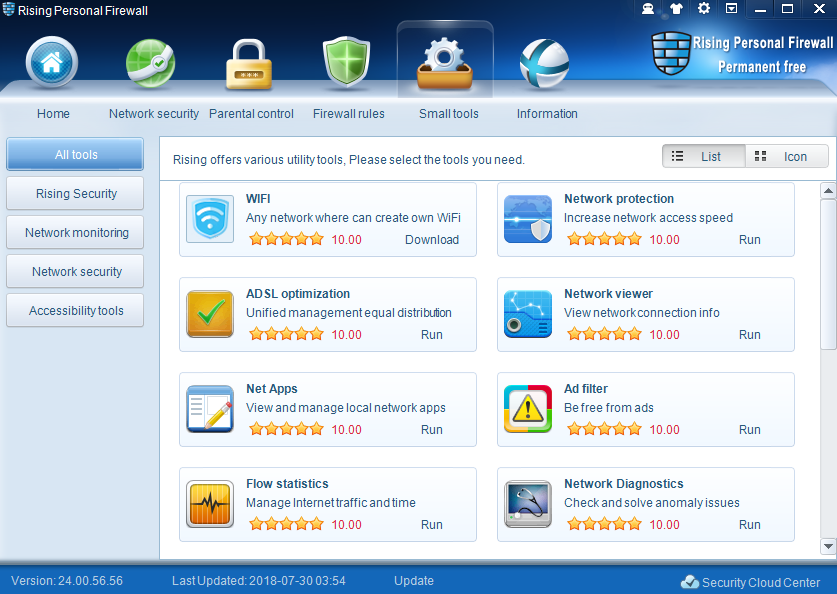Run the Network protection tool
The height and width of the screenshot is (594, 837).
pos(749,240)
